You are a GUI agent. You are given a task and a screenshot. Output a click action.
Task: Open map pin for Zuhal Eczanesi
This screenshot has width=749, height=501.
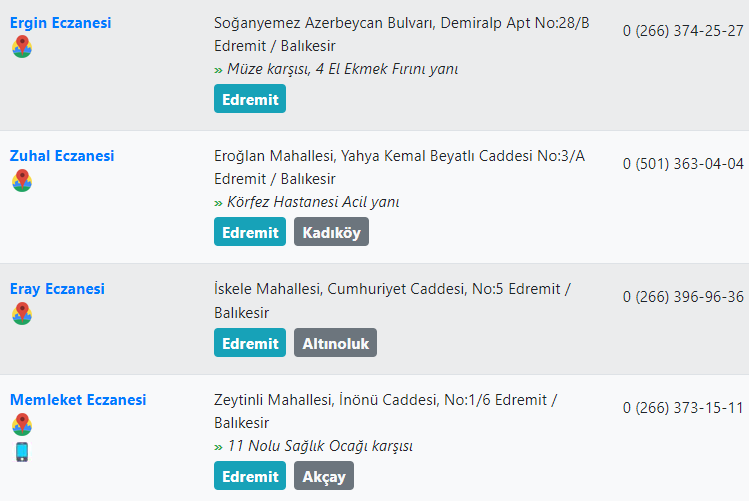click(x=22, y=180)
